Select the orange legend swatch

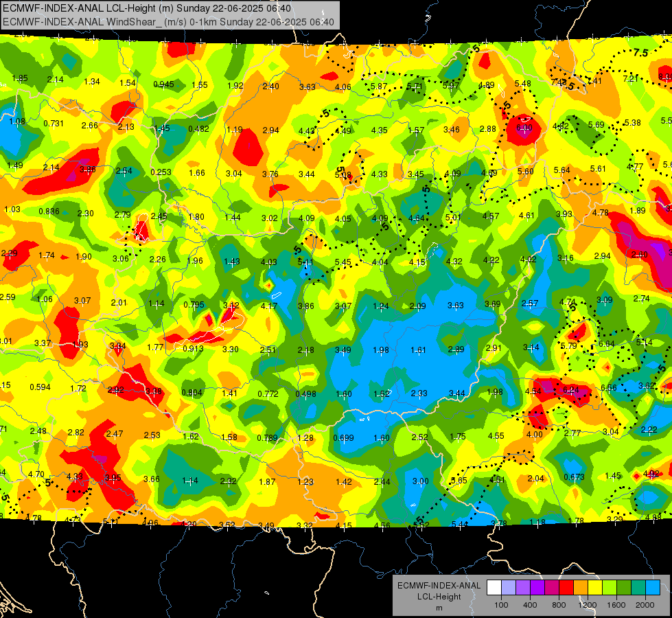581,587
